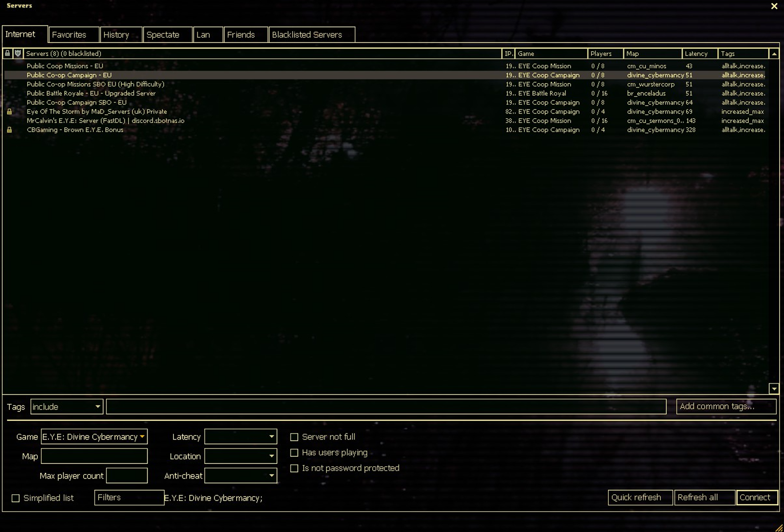
Task: Open the Location filter dropdown
Action: tap(241, 456)
